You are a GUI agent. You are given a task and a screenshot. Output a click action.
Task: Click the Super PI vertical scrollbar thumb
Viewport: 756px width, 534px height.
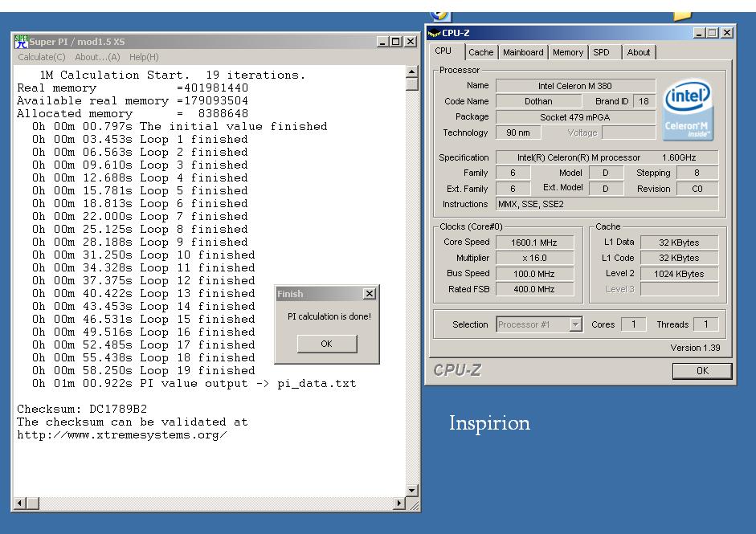[412, 84]
